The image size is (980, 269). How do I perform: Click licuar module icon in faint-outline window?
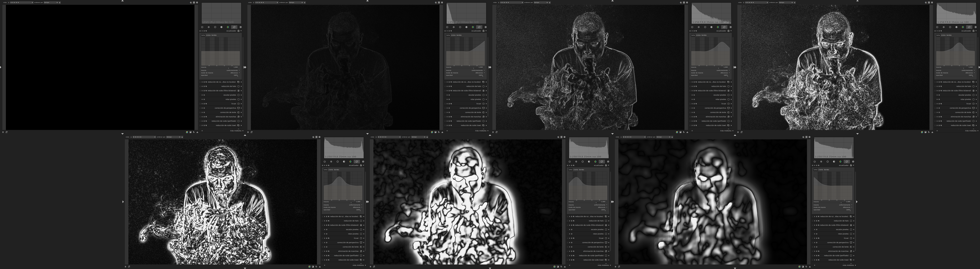click(483, 104)
